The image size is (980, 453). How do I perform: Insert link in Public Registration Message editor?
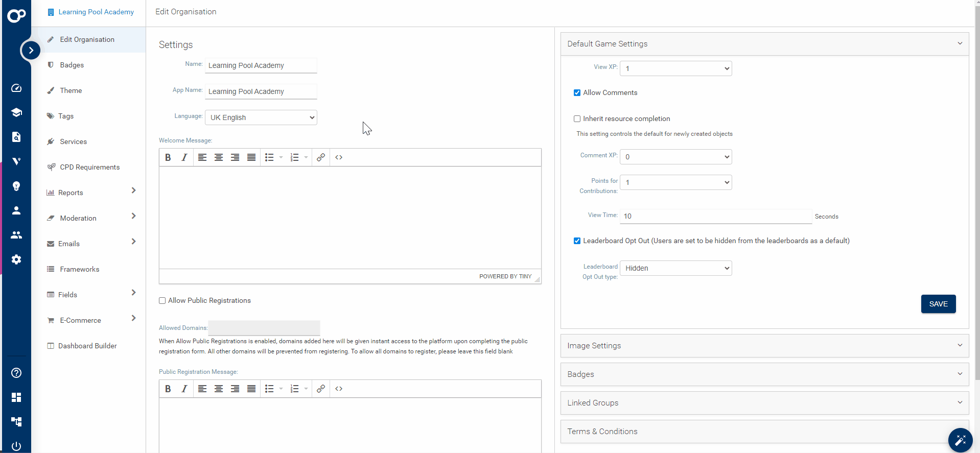point(321,389)
